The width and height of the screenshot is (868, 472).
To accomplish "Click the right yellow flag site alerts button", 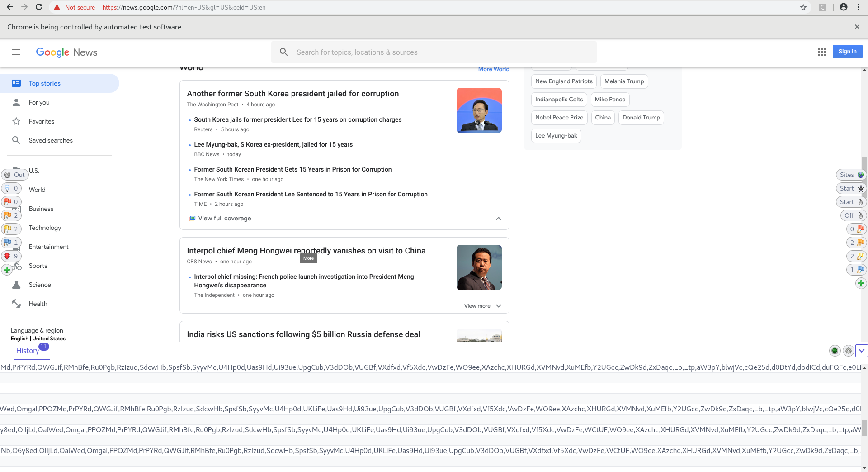I will pos(856,256).
